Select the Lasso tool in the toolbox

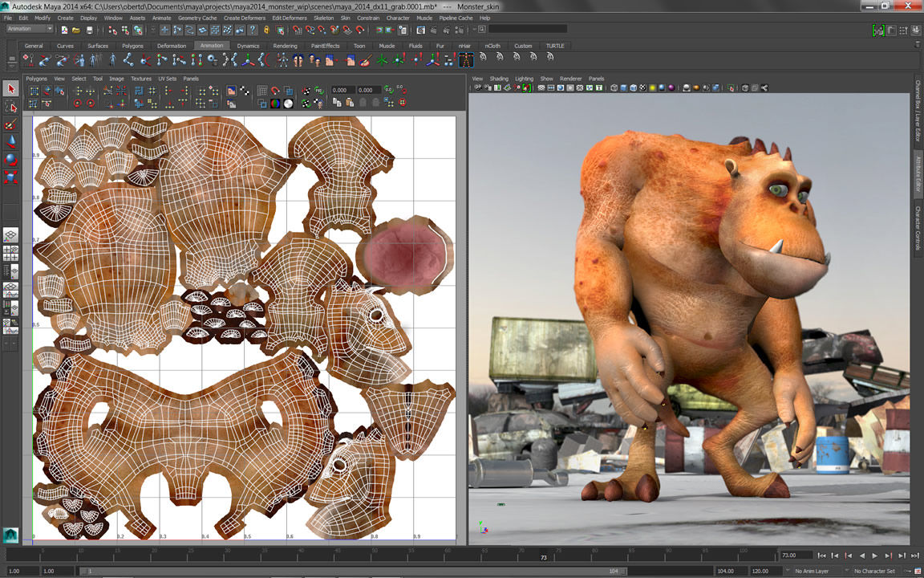pos(11,108)
